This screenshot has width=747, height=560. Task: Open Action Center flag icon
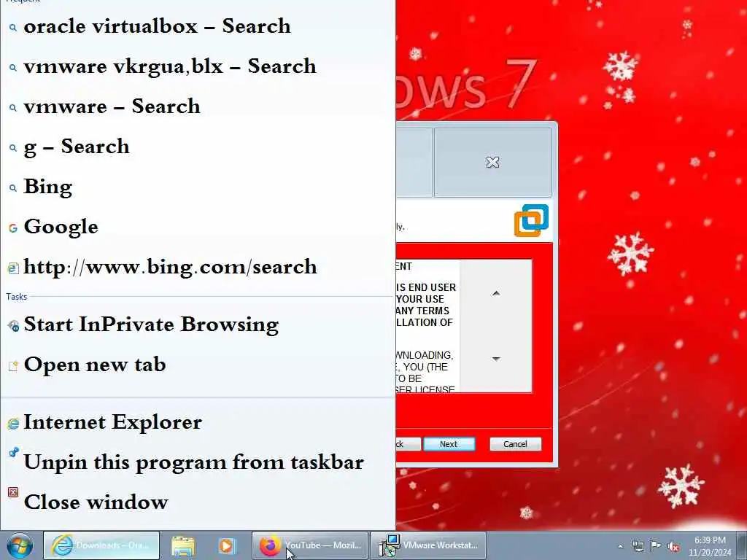[656, 546]
